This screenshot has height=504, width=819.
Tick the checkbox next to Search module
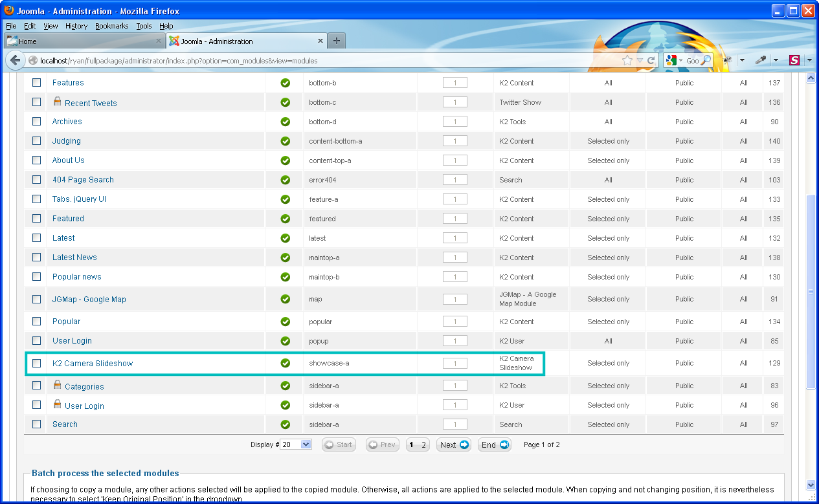(x=37, y=424)
